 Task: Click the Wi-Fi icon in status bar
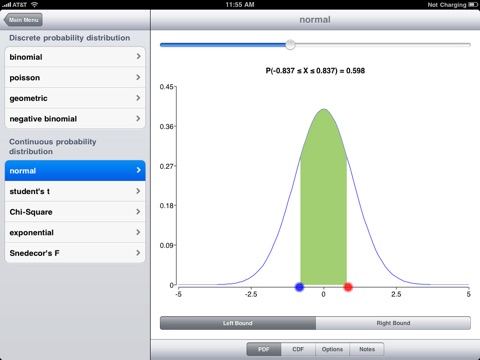pos(34,4)
